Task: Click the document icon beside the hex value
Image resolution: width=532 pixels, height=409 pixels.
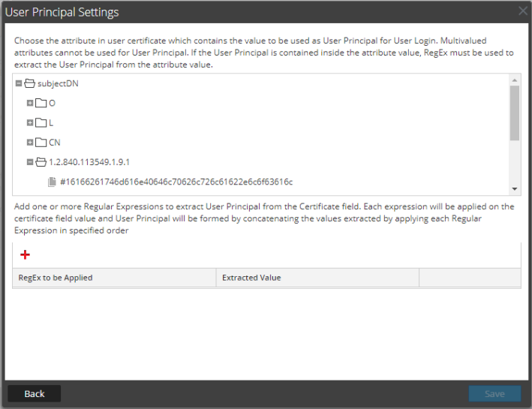Action: point(52,181)
